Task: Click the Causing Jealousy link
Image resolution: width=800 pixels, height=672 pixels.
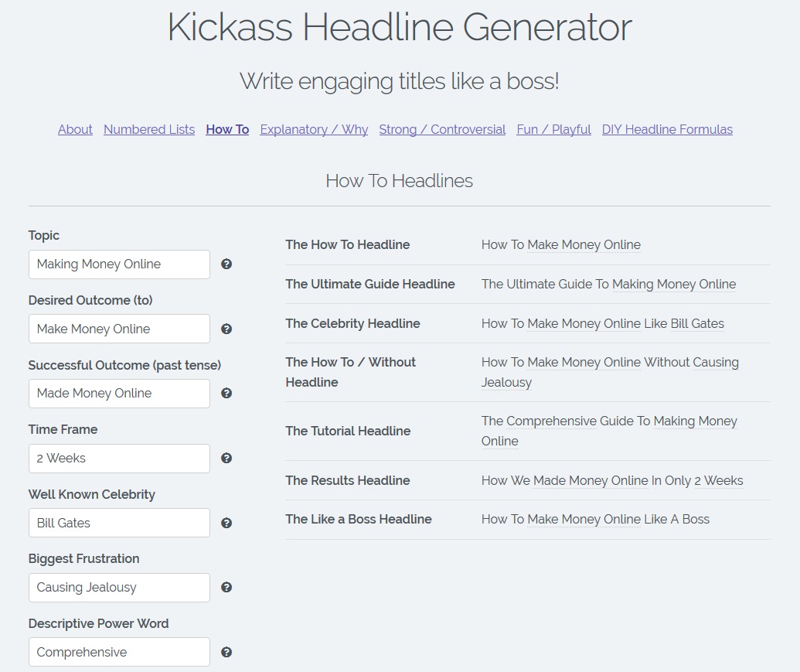Action: pyautogui.click(x=713, y=362)
